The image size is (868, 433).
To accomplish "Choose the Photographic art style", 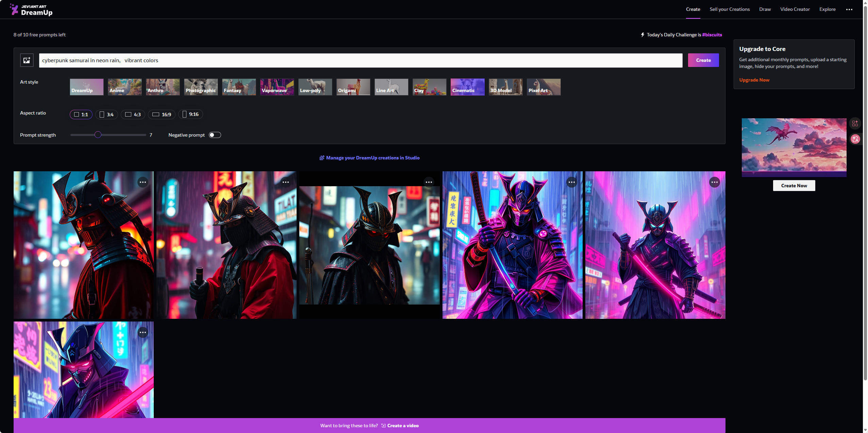I will point(201,87).
